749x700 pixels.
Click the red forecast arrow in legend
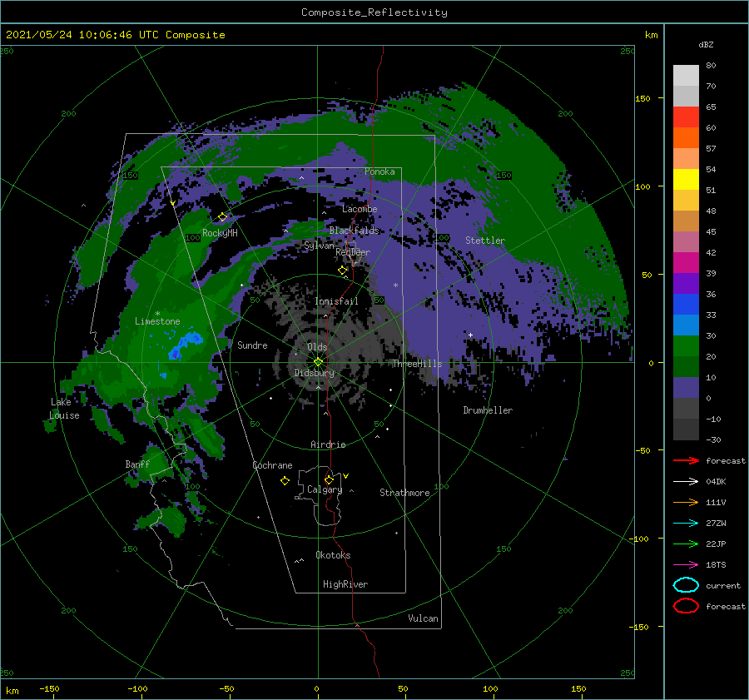coord(686,460)
